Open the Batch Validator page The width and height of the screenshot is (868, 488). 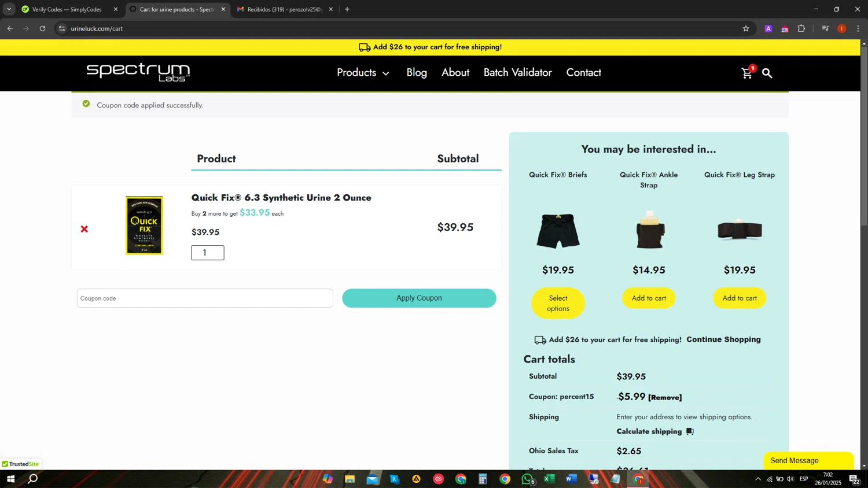[517, 73]
